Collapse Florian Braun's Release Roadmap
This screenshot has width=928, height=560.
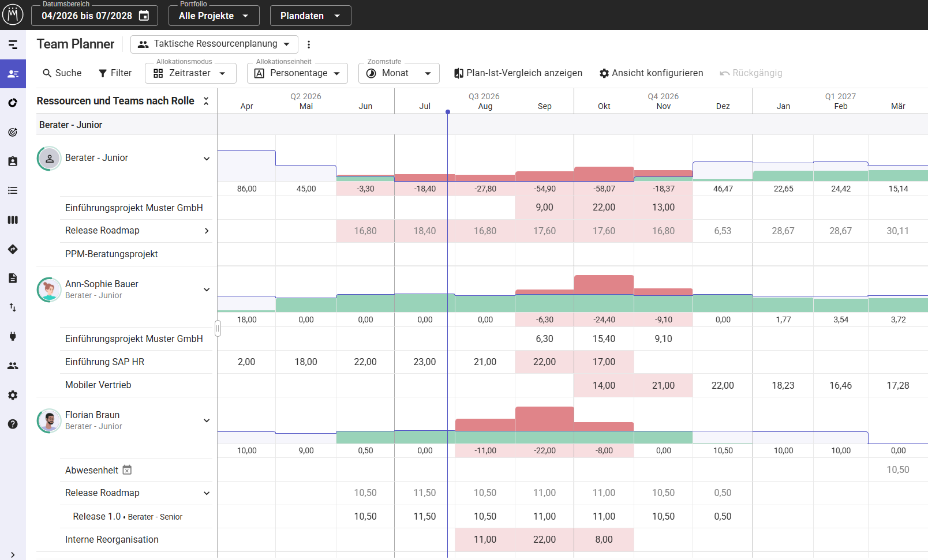pyautogui.click(x=207, y=493)
